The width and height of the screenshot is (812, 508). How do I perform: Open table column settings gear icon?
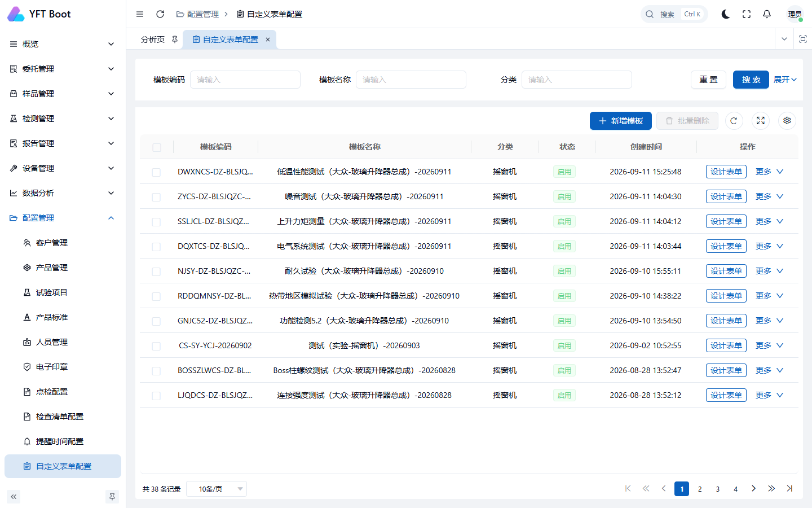click(787, 121)
